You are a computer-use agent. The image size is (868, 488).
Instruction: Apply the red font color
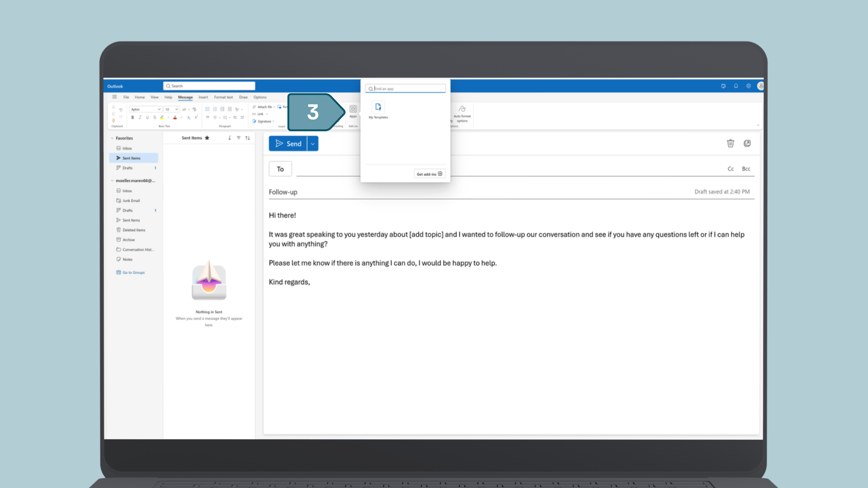tap(175, 118)
